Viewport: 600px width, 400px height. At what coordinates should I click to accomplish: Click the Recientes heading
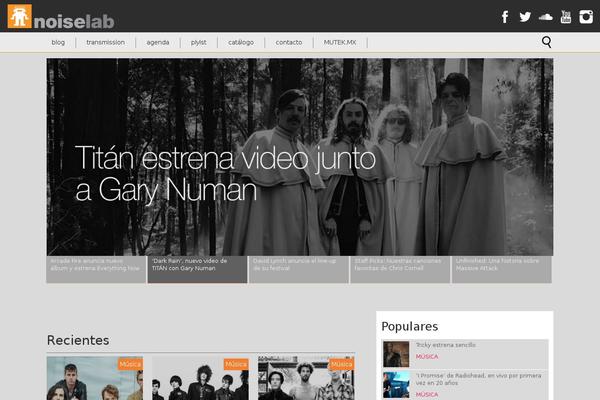point(78,340)
